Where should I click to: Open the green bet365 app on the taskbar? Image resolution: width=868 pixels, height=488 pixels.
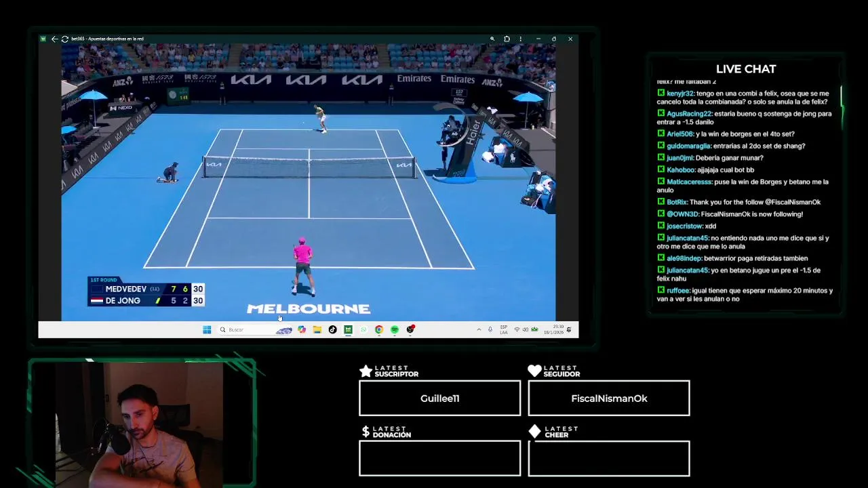click(348, 329)
